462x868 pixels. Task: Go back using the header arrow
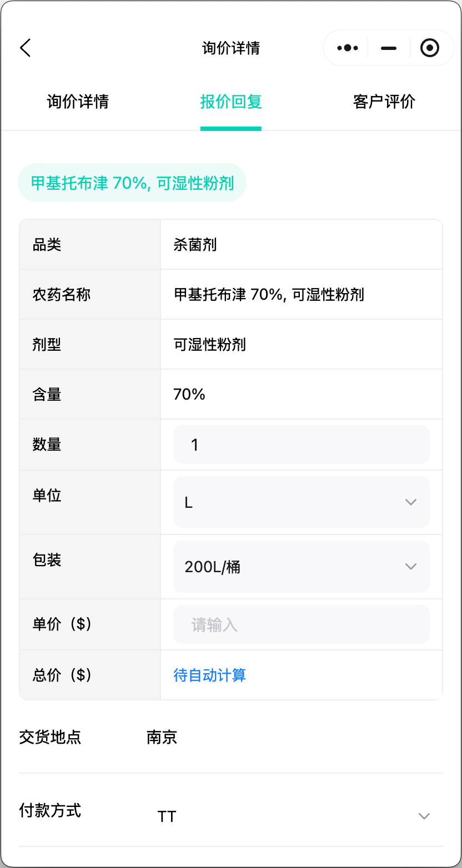(x=26, y=48)
